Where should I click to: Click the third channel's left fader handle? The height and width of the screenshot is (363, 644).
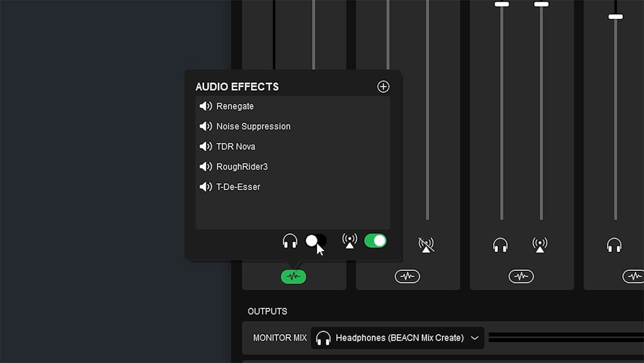point(501,4)
